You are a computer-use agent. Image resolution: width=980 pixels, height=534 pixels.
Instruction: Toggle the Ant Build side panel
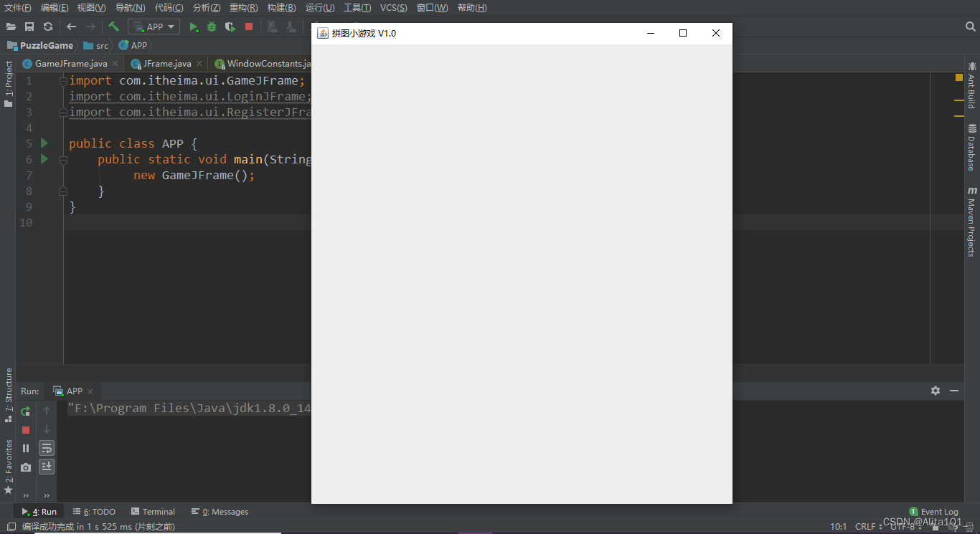tap(971, 85)
